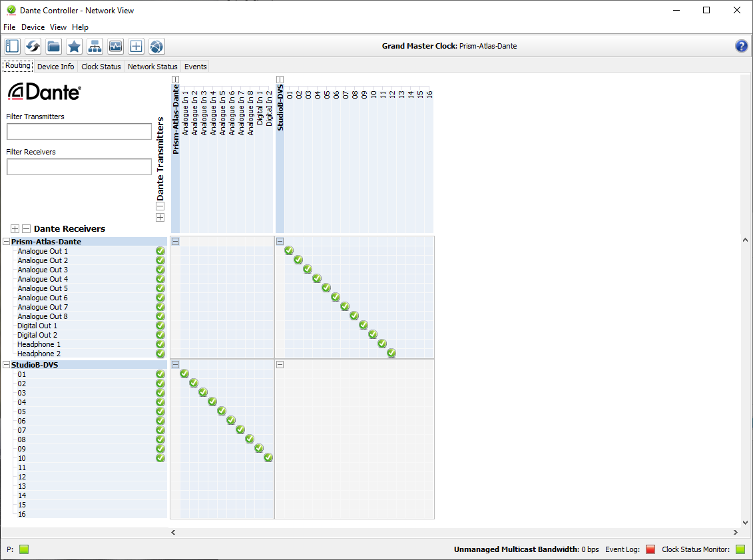
Task: Click status checkmark beside StudioB-DVS receiver 05
Action: (160, 412)
